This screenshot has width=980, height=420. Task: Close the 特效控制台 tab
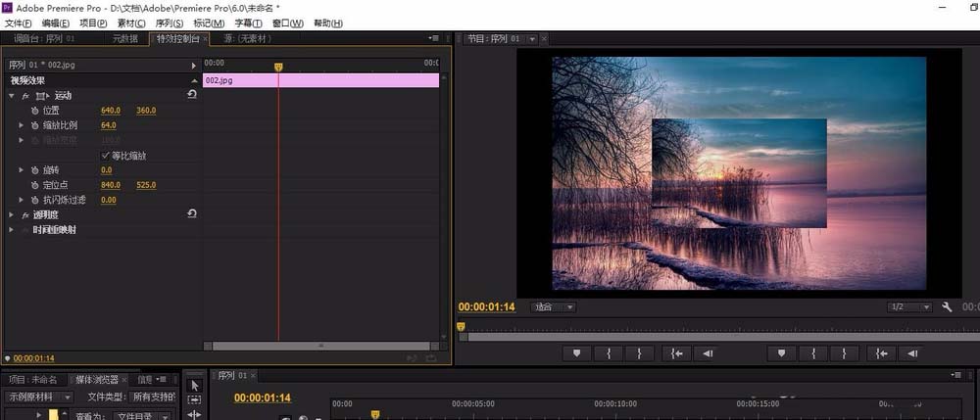tap(206, 39)
